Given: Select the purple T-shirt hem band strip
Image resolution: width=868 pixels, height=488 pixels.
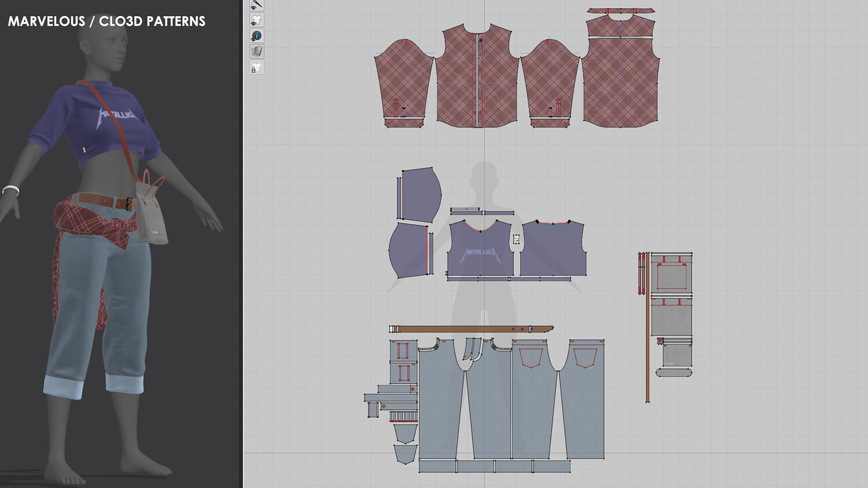Looking at the screenshot, I should click(509, 279).
